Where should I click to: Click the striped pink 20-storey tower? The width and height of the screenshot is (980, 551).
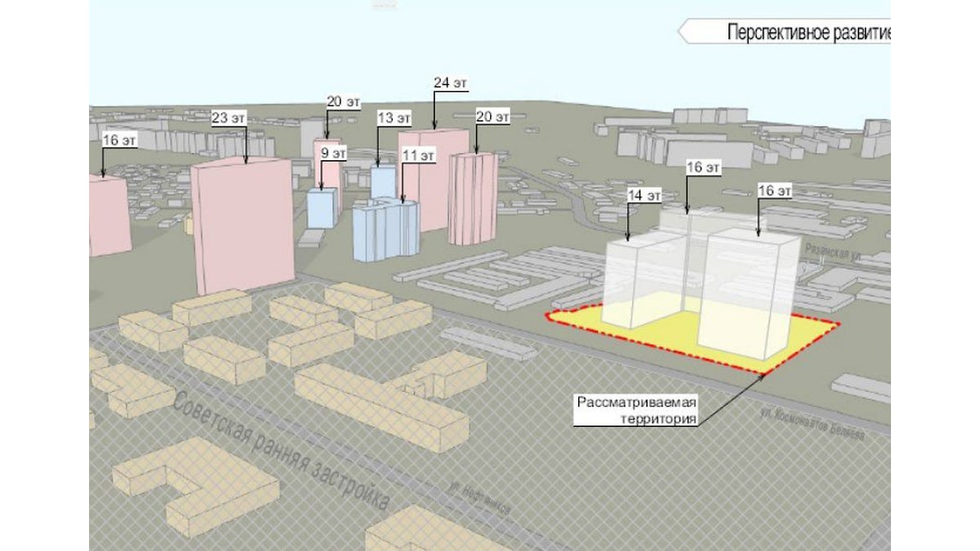(x=473, y=198)
